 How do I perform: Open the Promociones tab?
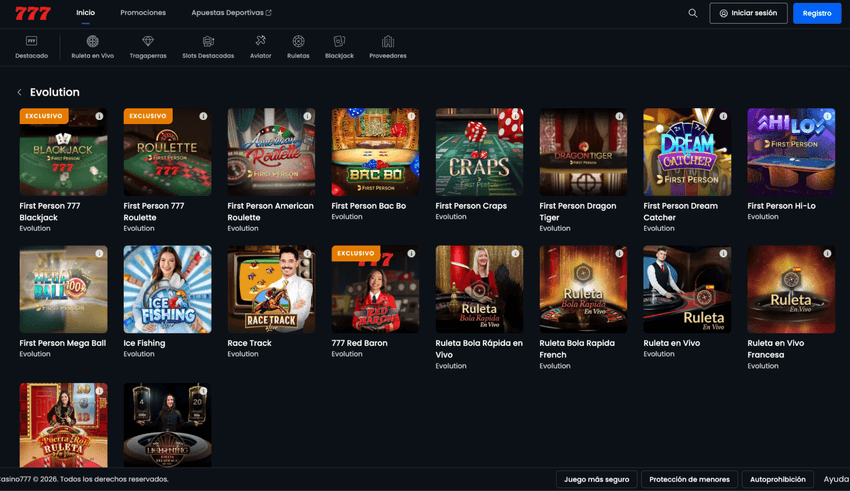pos(143,12)
